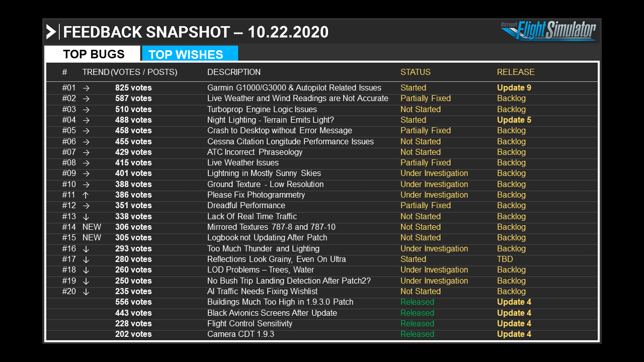Screen dimensions: 644x362
Task: Click the Microsoft Flight Simulator logo
Action: point(548,30)
